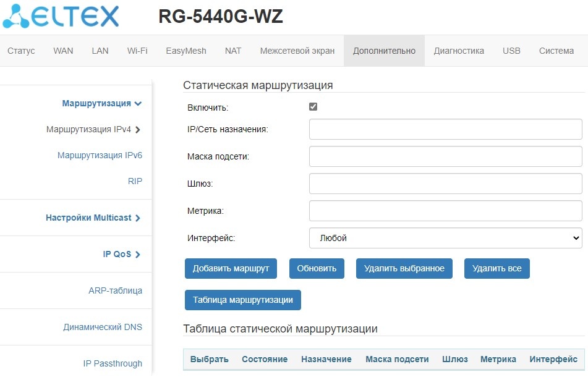
Task: Toggle the Включить checkbox
Action: (313, 107)
